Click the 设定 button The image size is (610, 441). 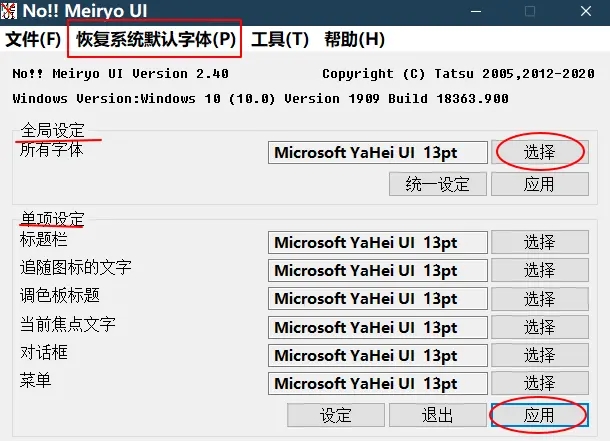336,415
